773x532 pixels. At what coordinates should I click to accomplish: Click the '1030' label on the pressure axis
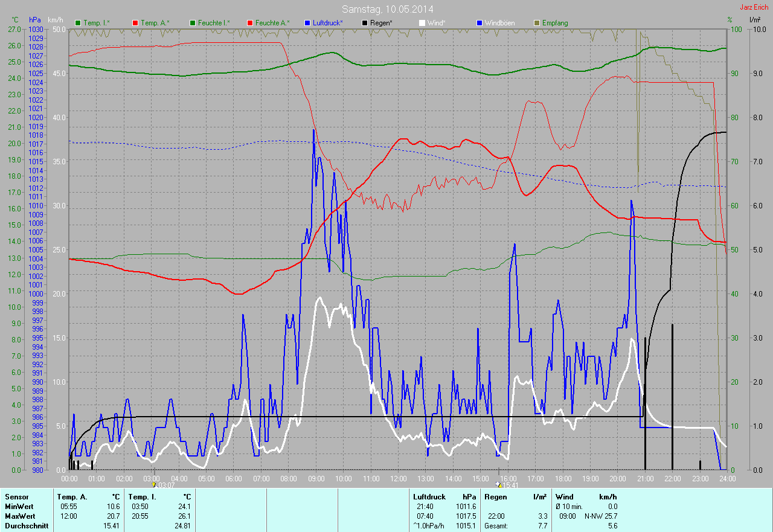36,29
